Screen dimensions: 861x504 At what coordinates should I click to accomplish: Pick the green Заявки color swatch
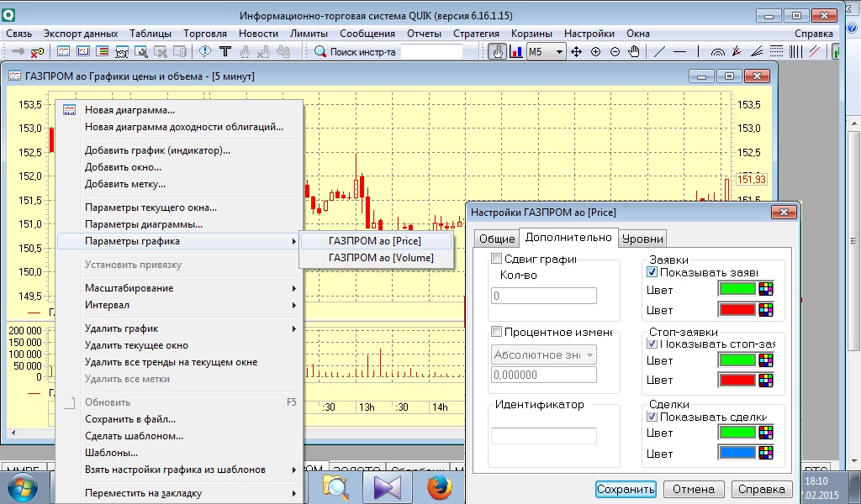[737, 289]
